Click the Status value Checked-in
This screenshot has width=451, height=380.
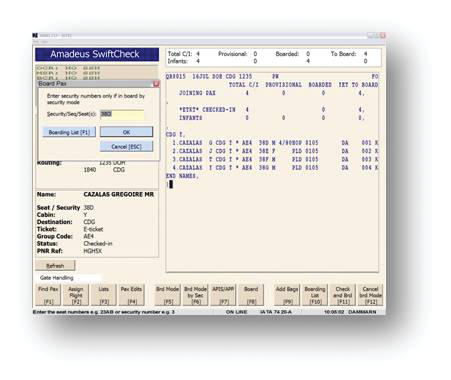click(x=98, y=244)
